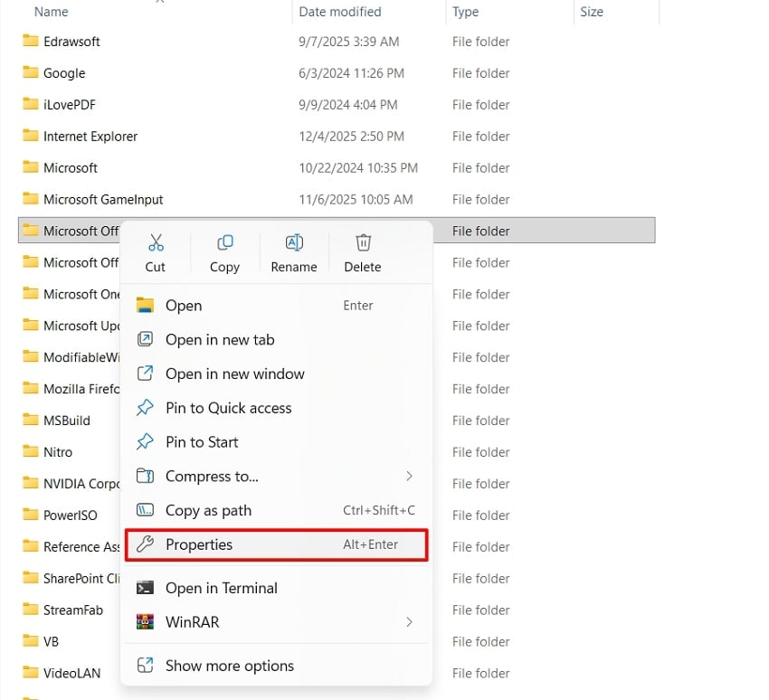This screenshot has height=700, width=769.
Task: Click the Copy icon
Action: [x=223, y=251]
